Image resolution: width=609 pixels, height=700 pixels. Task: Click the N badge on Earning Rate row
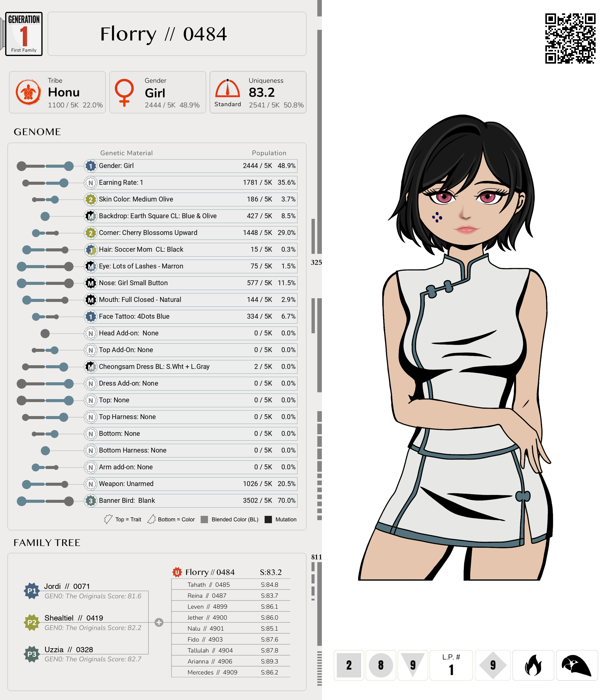90,183
